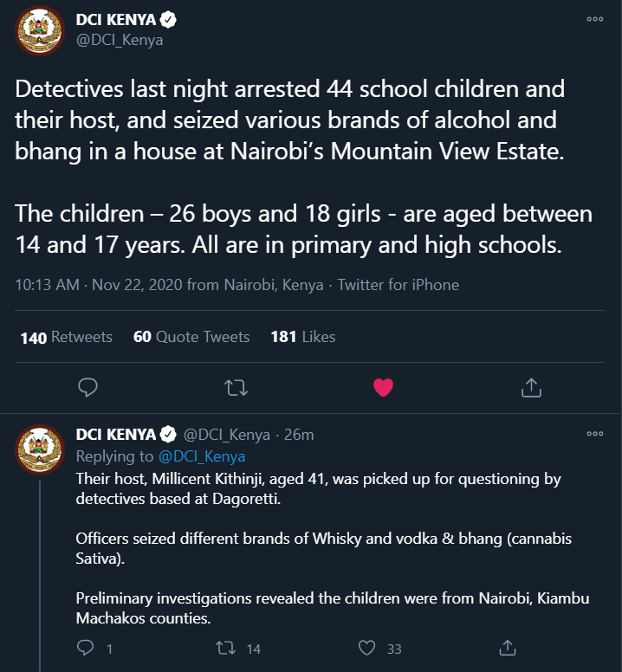This screenshot has width=622, height=672.
Task: View the 140 Retweets list
Action: [x=67, y=337]
